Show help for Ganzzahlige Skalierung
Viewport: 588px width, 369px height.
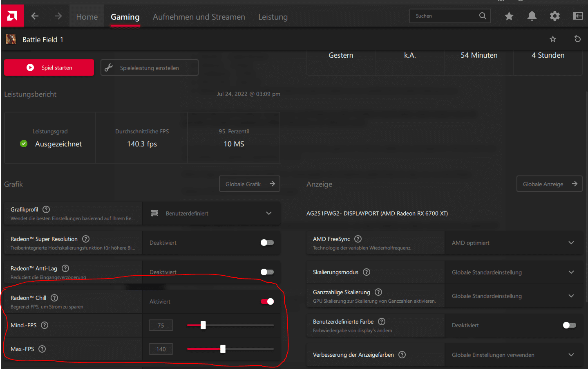coord(378,292)
